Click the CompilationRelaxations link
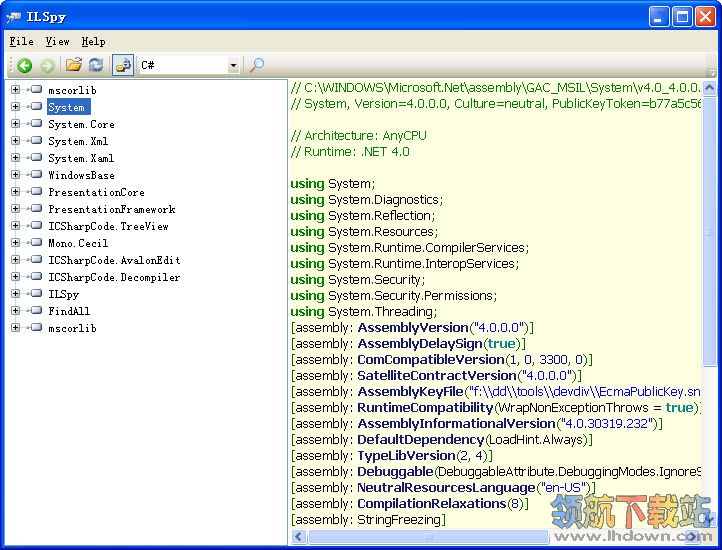 coord(432,503)
